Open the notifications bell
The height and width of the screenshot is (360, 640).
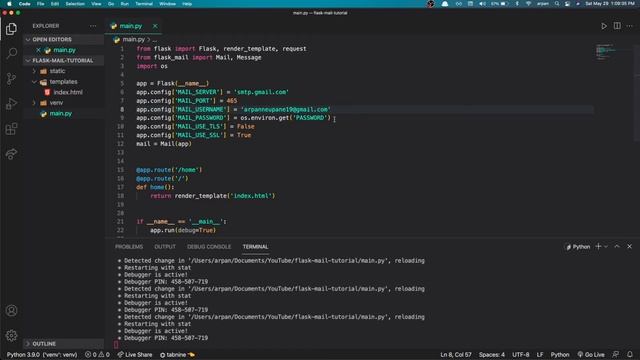click(x=630, y=355)
